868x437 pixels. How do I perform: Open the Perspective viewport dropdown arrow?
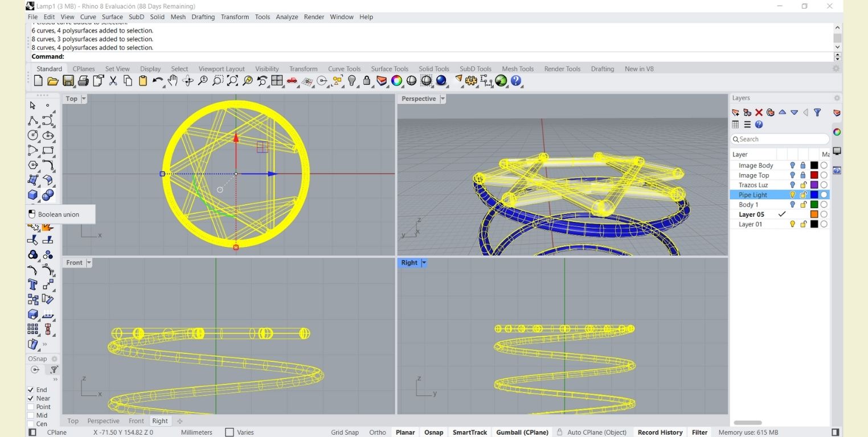(x=443, y=98)
